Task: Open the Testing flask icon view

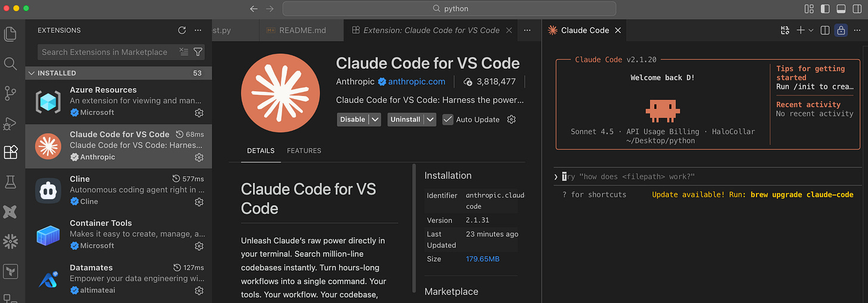Action: pyautogui.click(x=10, y=182)
